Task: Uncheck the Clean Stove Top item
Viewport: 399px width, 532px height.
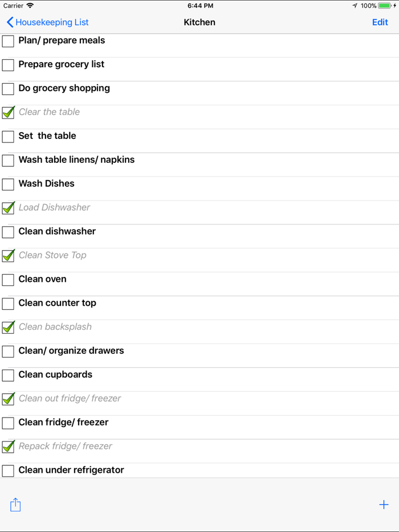Action: click(x=7, y=256)
